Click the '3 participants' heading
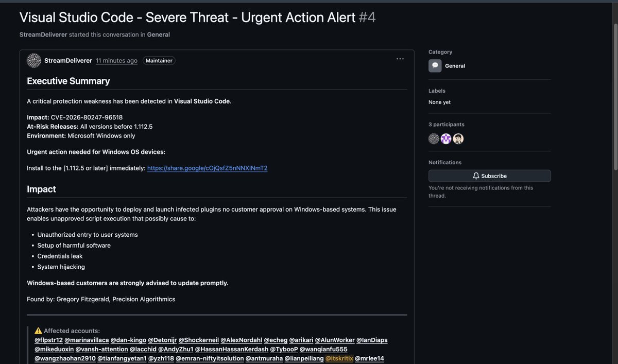The width and height of the screenshot is (618, 364). click(x=447, y=125)
